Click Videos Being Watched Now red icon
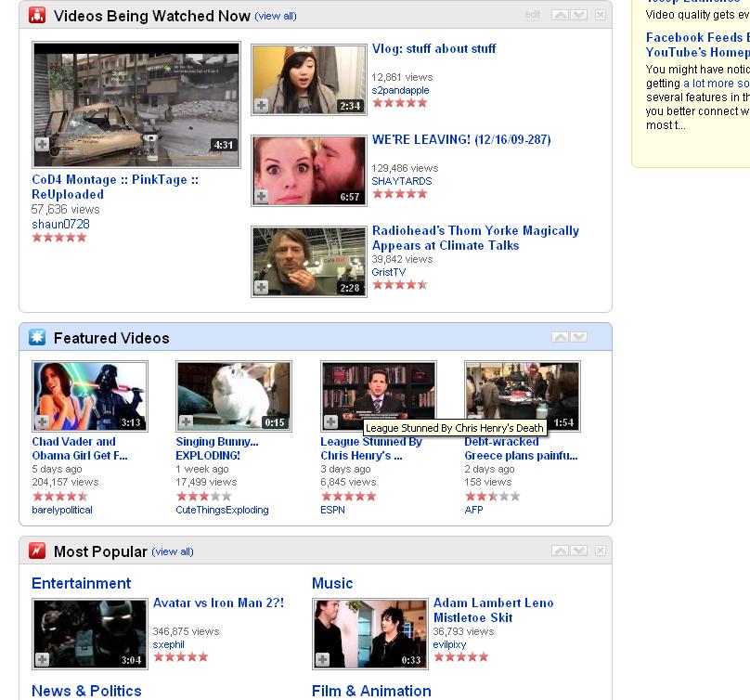750x700 pixels. [37, 15]
